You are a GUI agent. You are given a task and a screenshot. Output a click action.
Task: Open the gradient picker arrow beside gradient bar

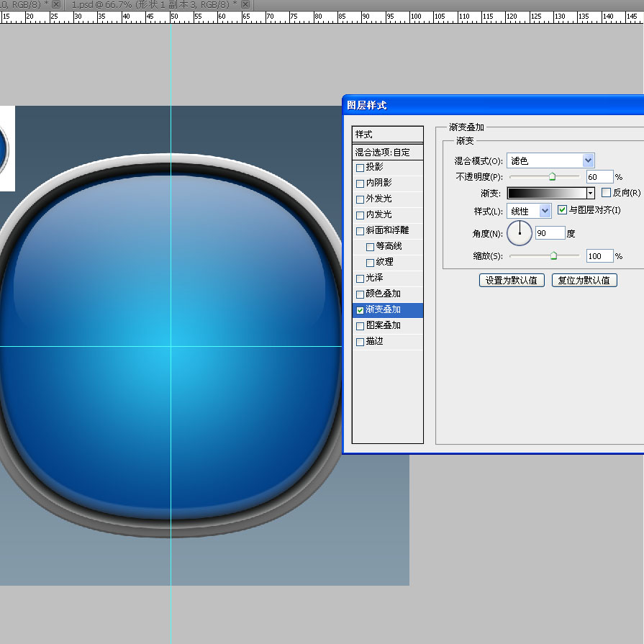coord(591,193)
